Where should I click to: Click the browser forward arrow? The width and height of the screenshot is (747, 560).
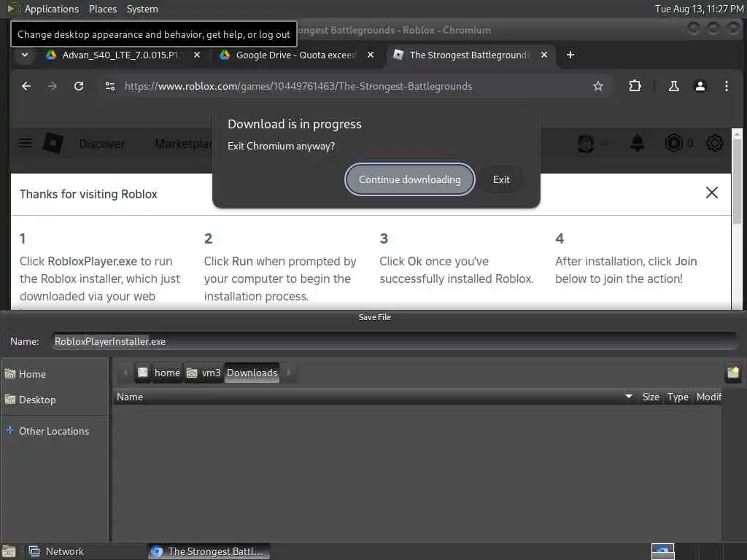tap(53, 86)
